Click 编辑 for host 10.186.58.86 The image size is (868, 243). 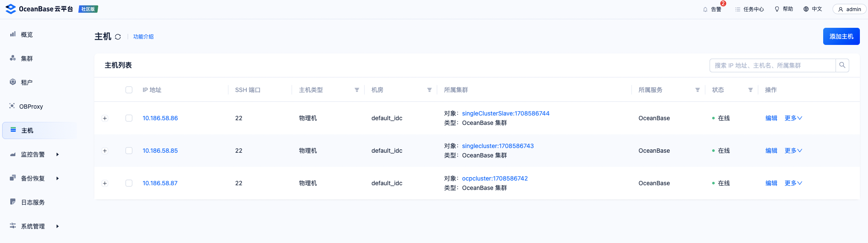[x=771, y=118]
